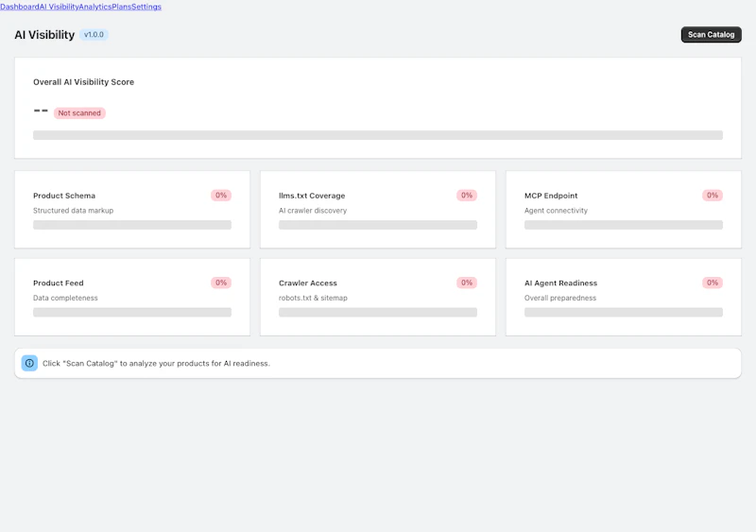Click the Scan Catalog button
Screen dimensions: 756x532
[x=712, y=35]
